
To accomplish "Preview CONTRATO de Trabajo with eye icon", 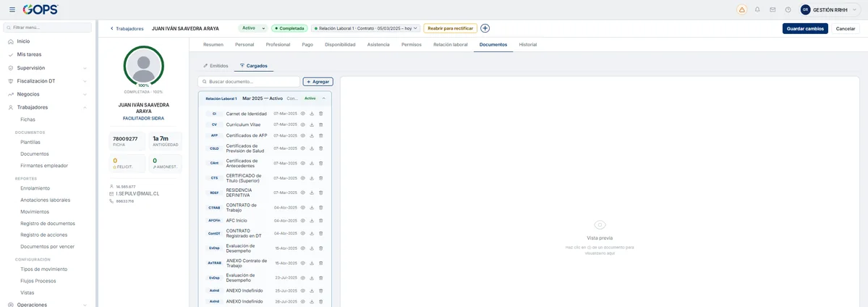I will click(x=303, y=207).
